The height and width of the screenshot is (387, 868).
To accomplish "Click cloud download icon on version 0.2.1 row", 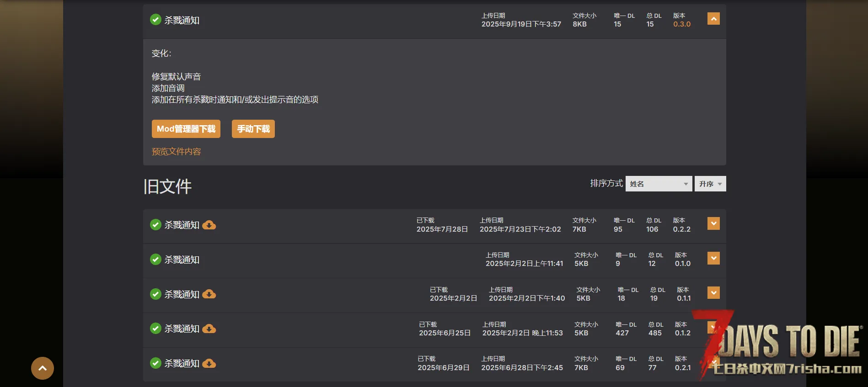I will (x=209, y=364).
